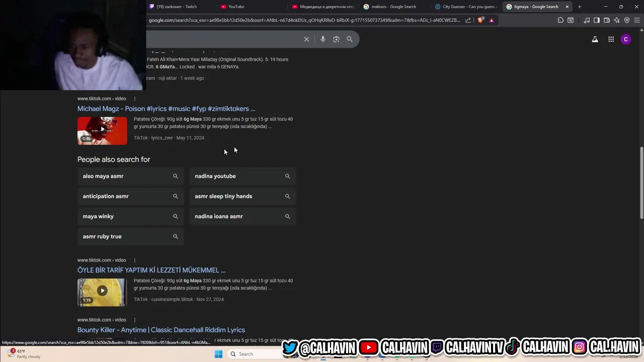This screenshot has height=362, width=644.
Task: Toggle the browser sidebar panel
Action: pos(597,20)
